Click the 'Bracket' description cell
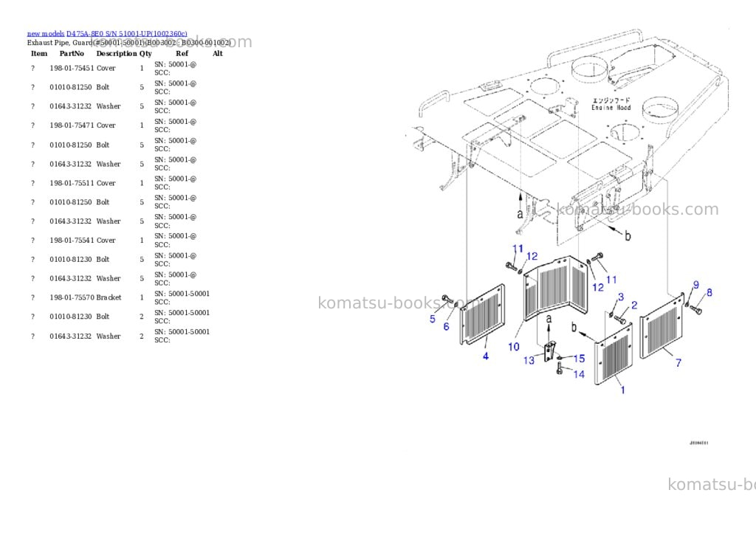This screenshot has width=756, height=535. pos(109,297)
